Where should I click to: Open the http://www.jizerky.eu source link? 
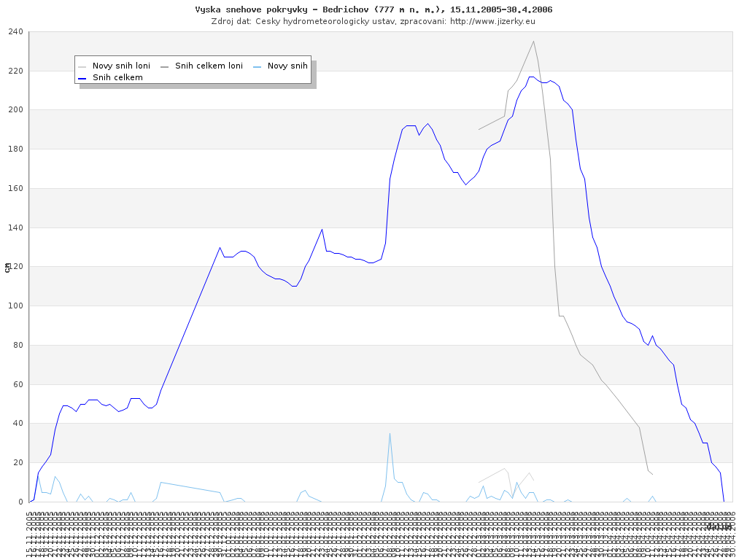tap(492, 21)
